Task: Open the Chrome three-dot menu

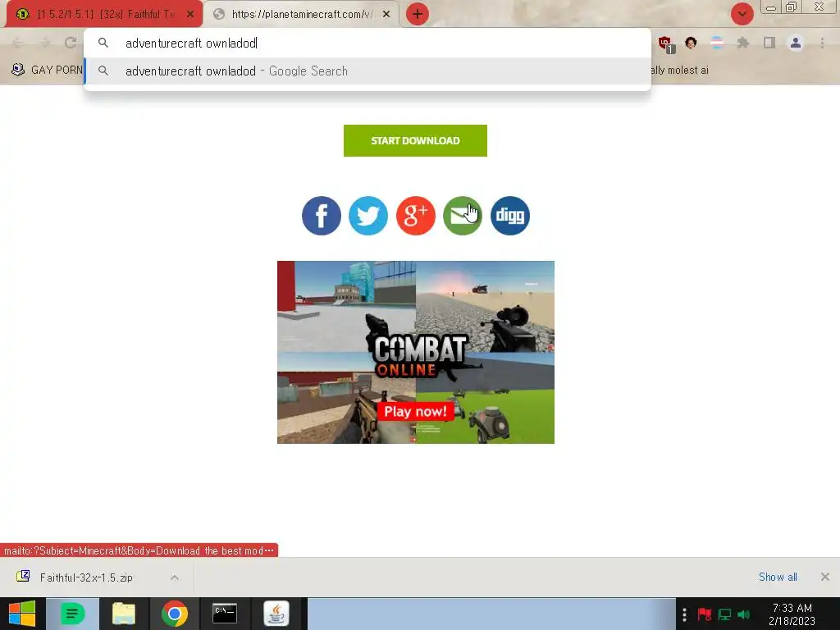Action: (x=822, y=43)
